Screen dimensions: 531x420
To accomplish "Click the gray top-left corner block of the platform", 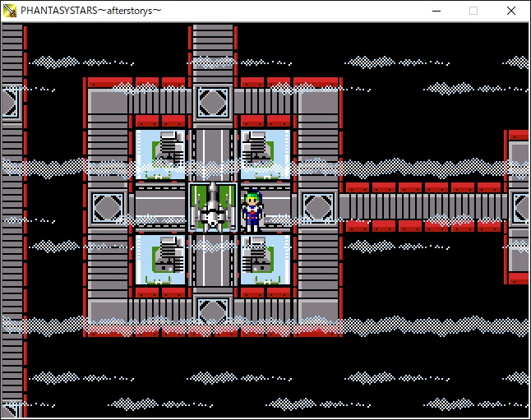I will [105, 105].
